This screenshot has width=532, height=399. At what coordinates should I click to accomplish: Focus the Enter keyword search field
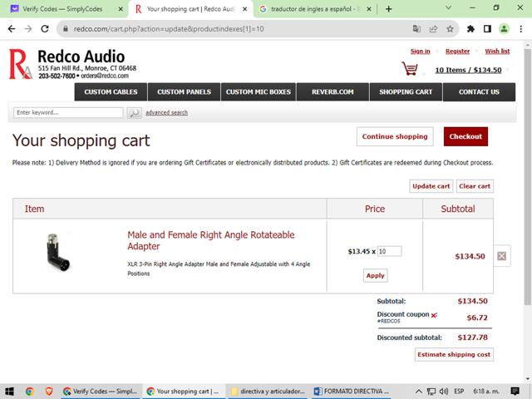(x=68, y=113)
